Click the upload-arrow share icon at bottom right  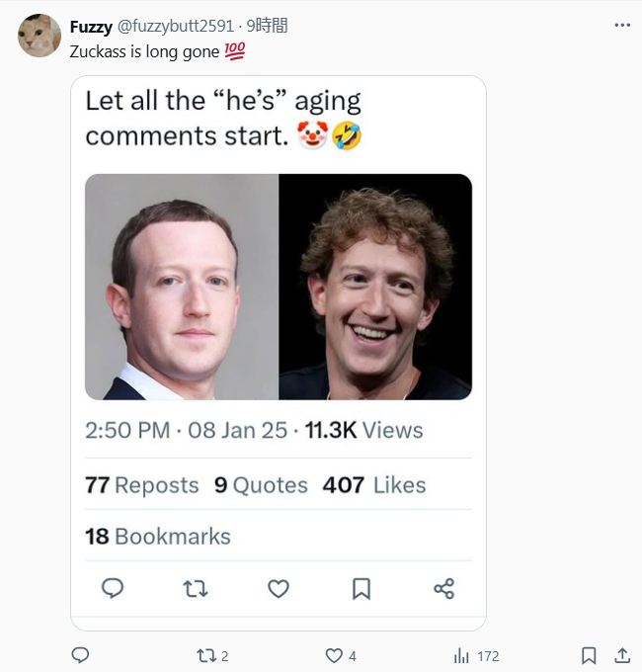coord(622,655)
